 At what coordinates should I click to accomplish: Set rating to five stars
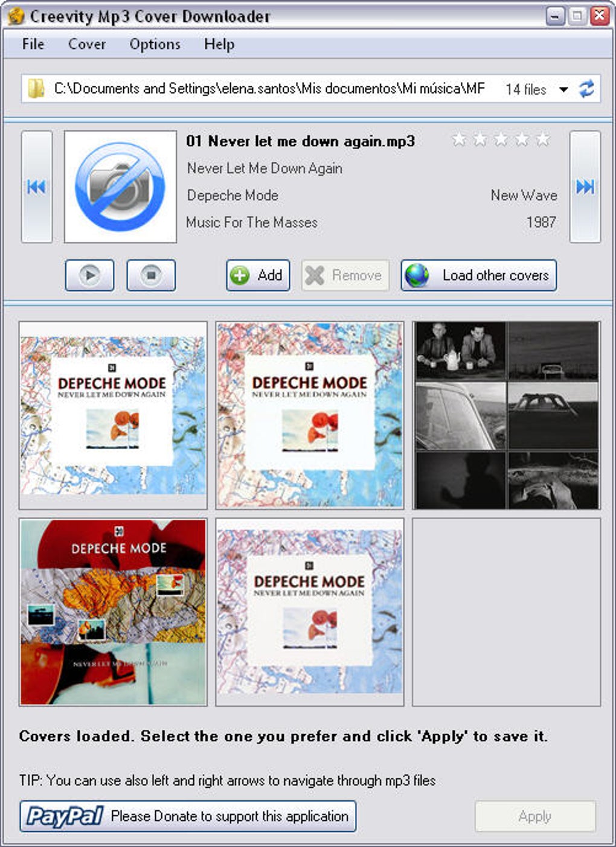543,139
